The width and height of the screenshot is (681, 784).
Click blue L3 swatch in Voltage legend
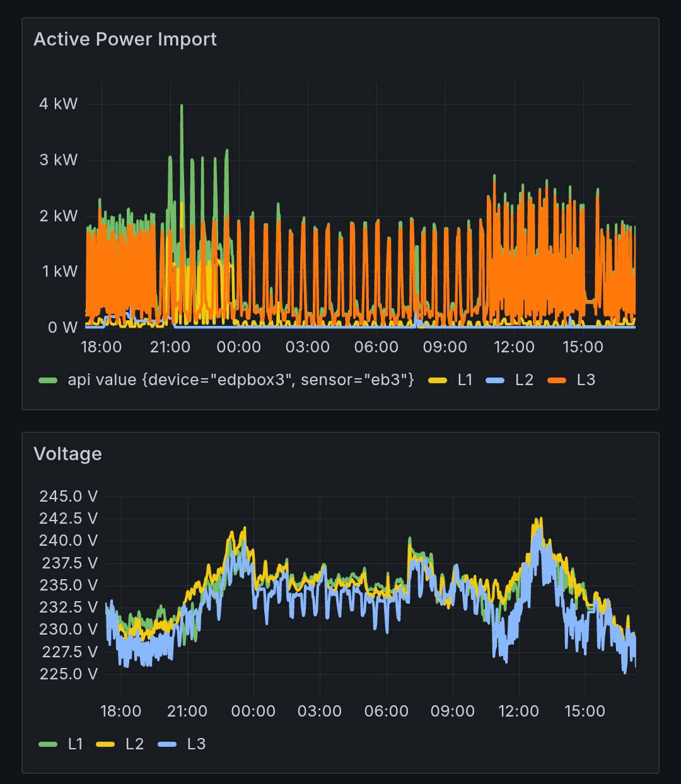coord(168,745)
